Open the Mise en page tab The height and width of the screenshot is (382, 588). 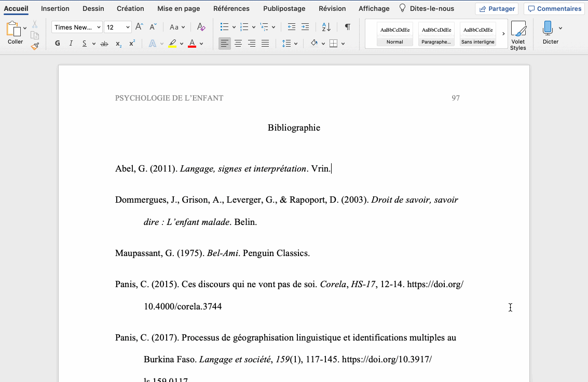click(179, 8)
